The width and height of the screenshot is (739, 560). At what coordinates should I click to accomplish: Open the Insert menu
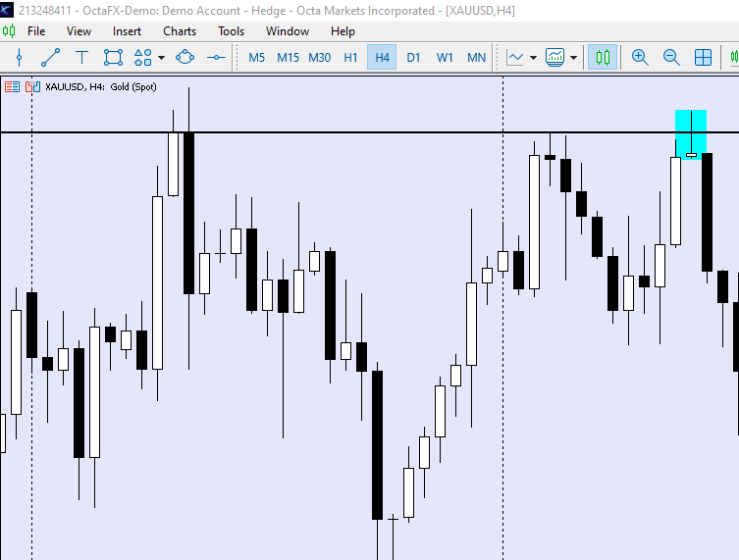127,31
